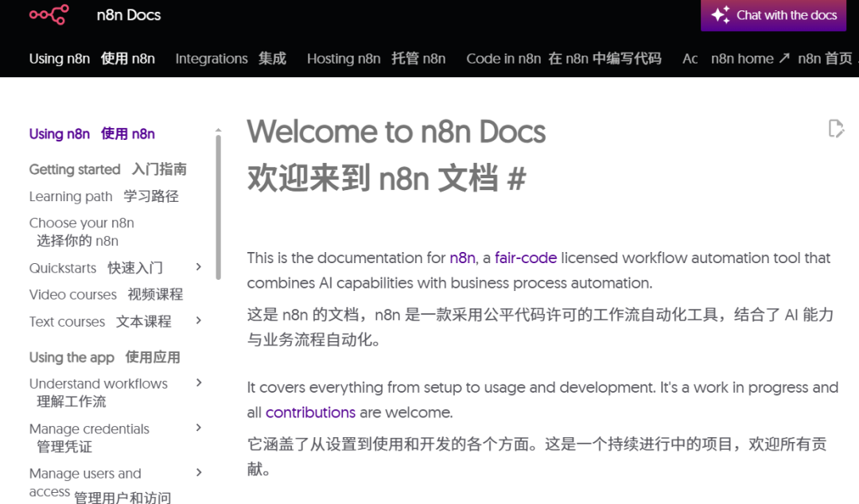Open Manage users and access entry
The image size is (859, 504).
tap(100, 484)
